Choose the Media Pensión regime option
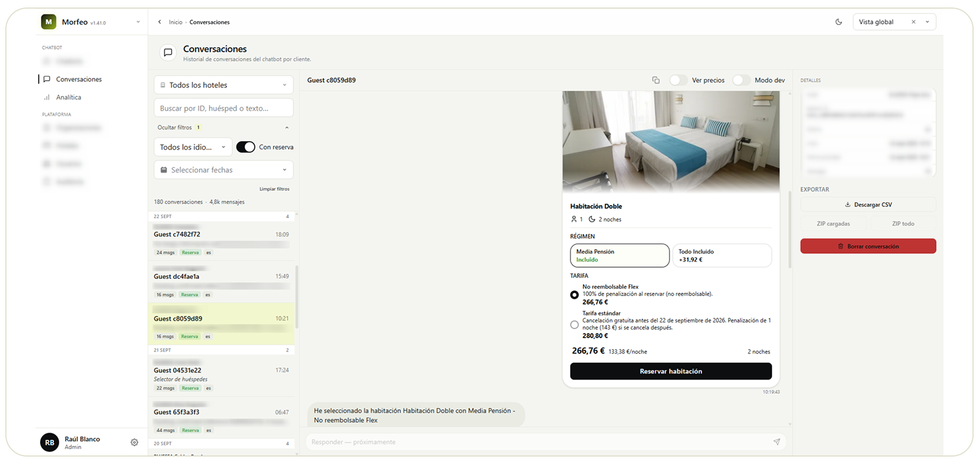The width and height of the screenshot is (980, 463). (620, 256)
